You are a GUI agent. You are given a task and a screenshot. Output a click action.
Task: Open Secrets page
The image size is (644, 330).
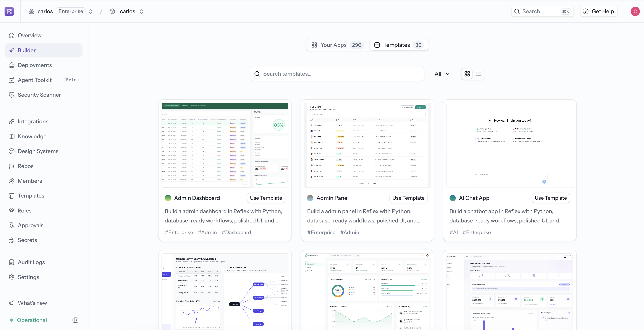[x=44, y=240]
